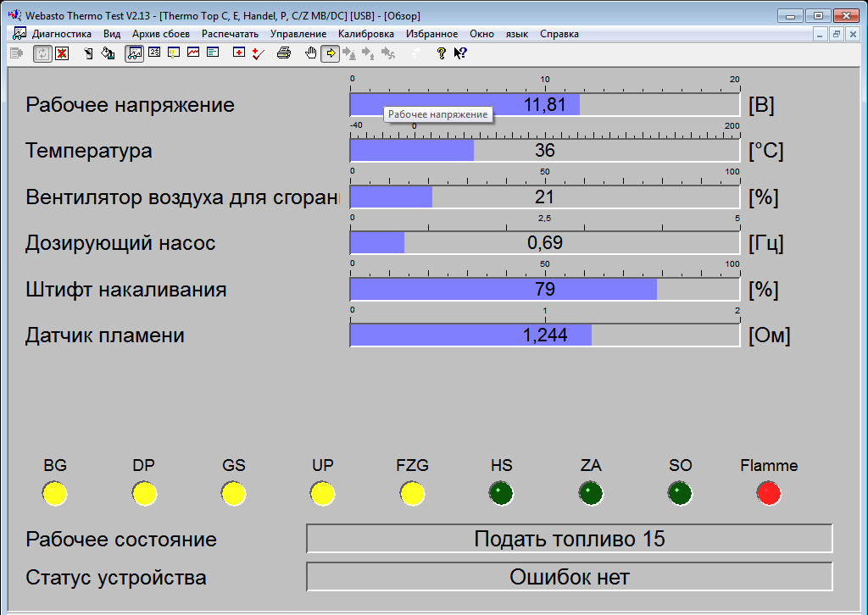Image resolution: width=868 pixels, height=615 pixels.
Task: Click the refresh arrows toolbar icon
Action: click(42, 53)
